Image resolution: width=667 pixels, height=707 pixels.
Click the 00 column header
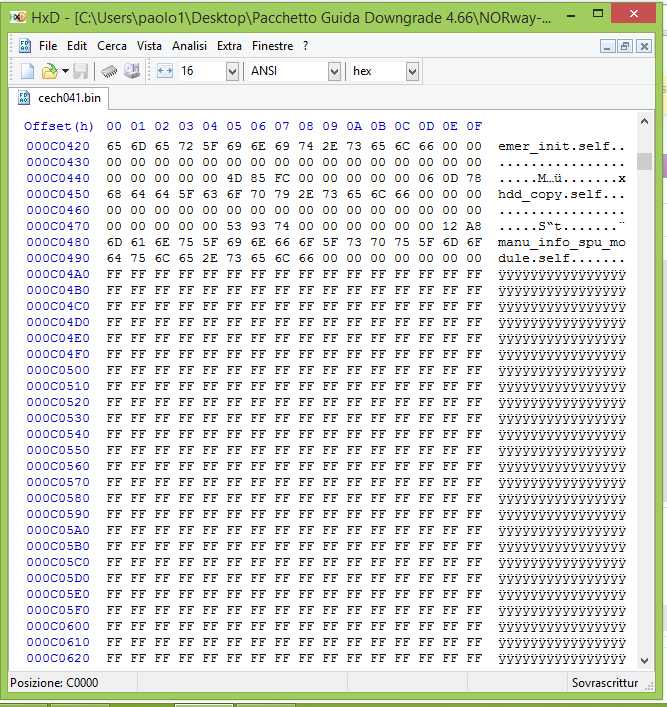114,126
